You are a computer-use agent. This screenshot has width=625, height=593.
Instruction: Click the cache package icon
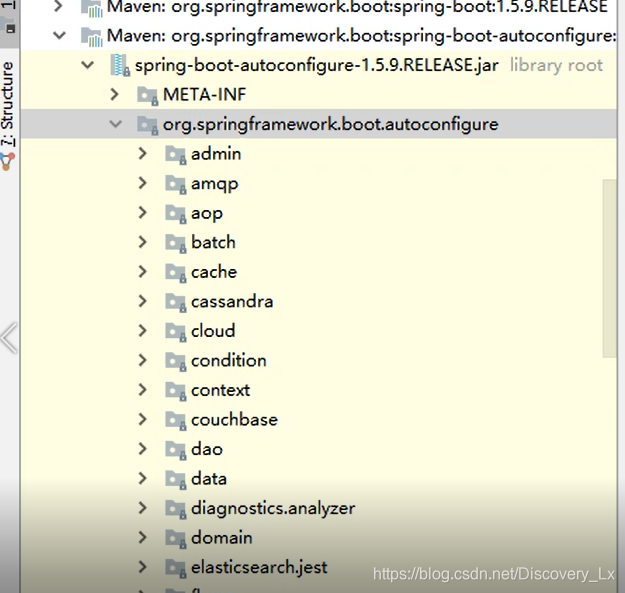click(x=176, y=273)
